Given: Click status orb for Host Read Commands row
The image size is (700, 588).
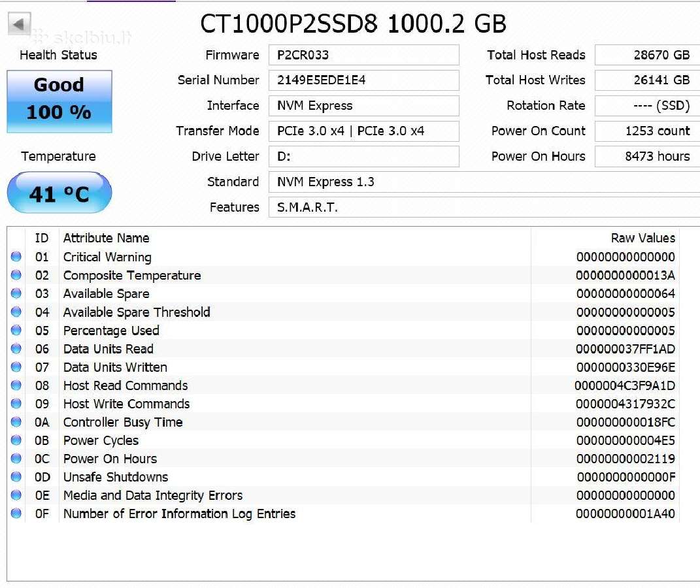Looking at the screenshot, I should click(x=16, y=385).
